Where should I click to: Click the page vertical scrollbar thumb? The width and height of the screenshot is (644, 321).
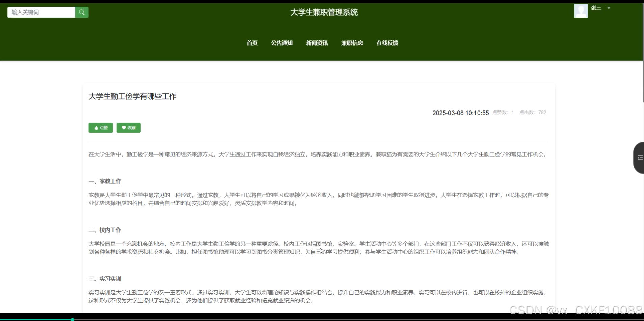point(643,53)
